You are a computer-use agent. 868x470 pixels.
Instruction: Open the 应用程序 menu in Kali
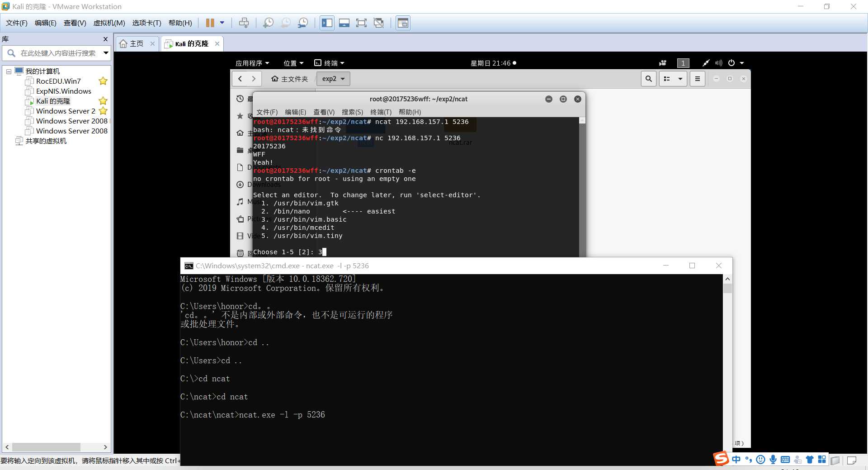pyautogui.click(x=252, y=63)
